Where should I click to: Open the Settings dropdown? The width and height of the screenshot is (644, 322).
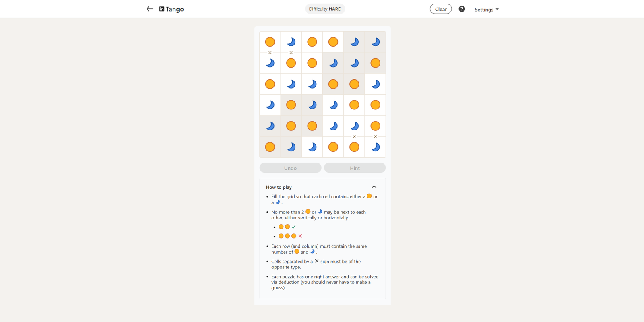pos(486,9)
